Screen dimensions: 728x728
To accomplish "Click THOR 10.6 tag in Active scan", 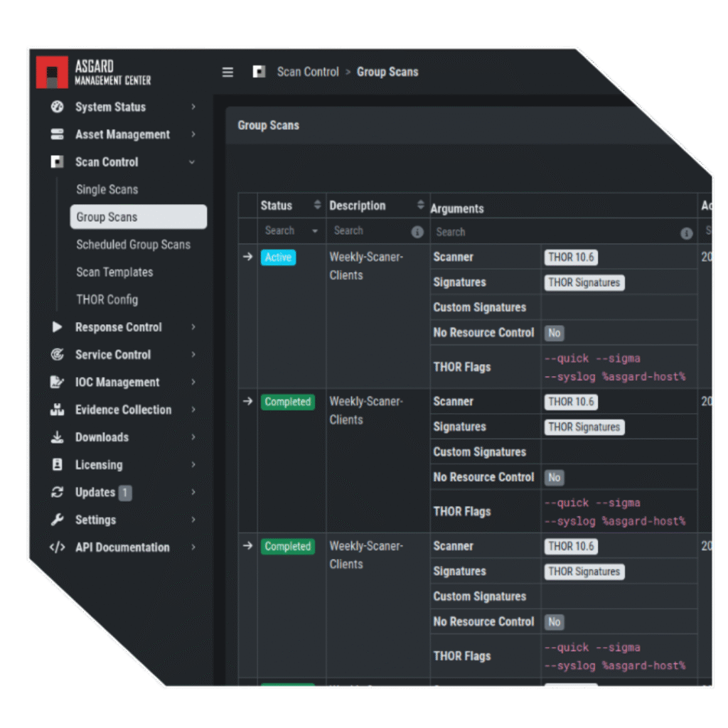I will click(x=571, y=257).
